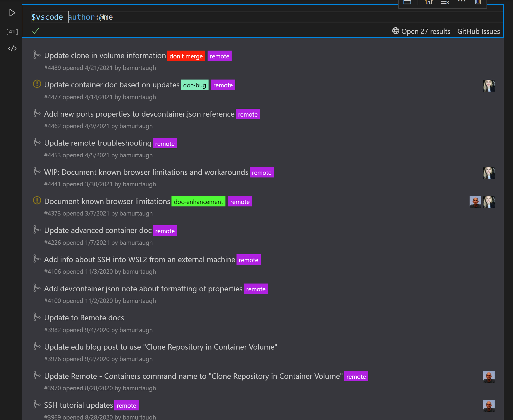This screenshot has height=420, width=513.
Task: Open the more actions ellipsis in the cell toolbar
Action: pyautogui.click(x=461, y=2)
